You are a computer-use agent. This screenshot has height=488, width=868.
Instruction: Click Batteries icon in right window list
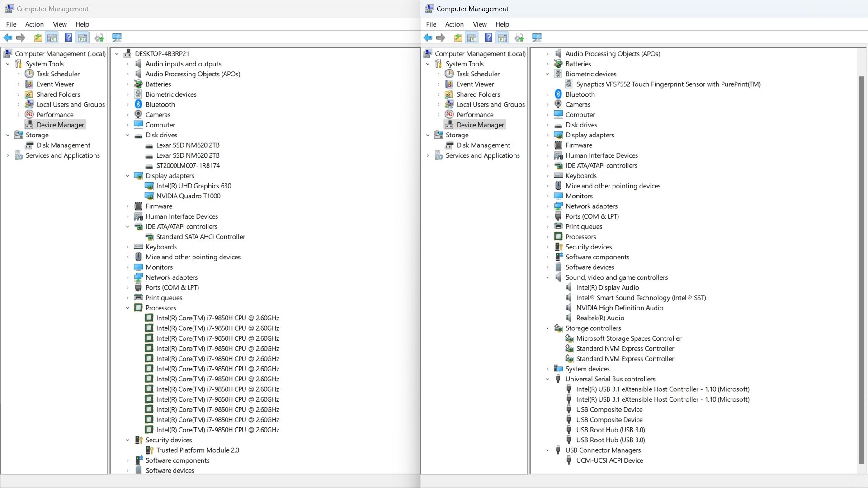(558, 64)
